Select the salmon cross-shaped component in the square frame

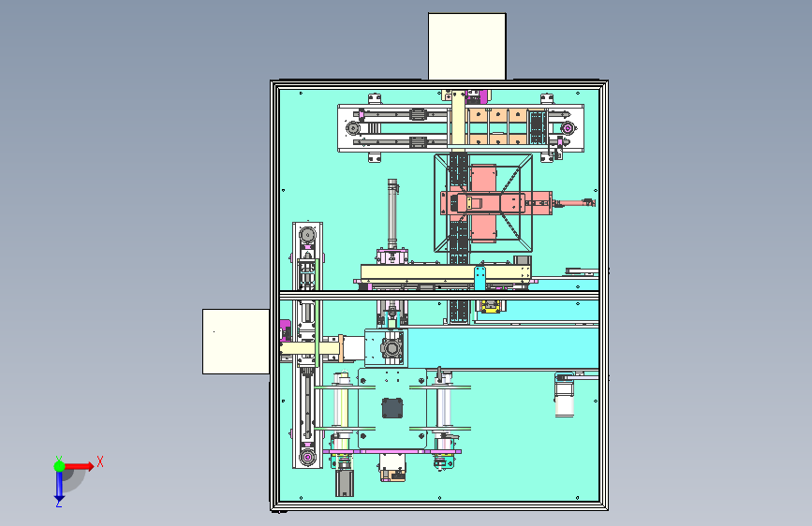coord(484,203)
